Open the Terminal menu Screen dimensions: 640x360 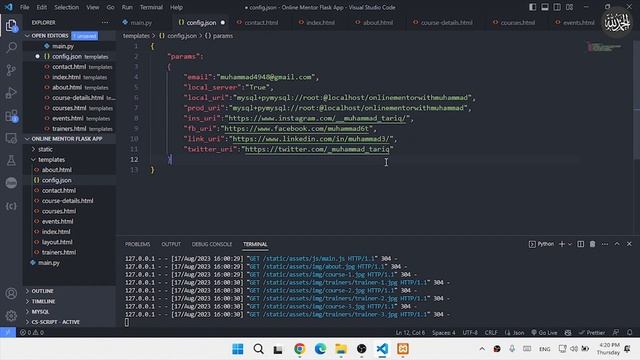click(x=151, y=7)
